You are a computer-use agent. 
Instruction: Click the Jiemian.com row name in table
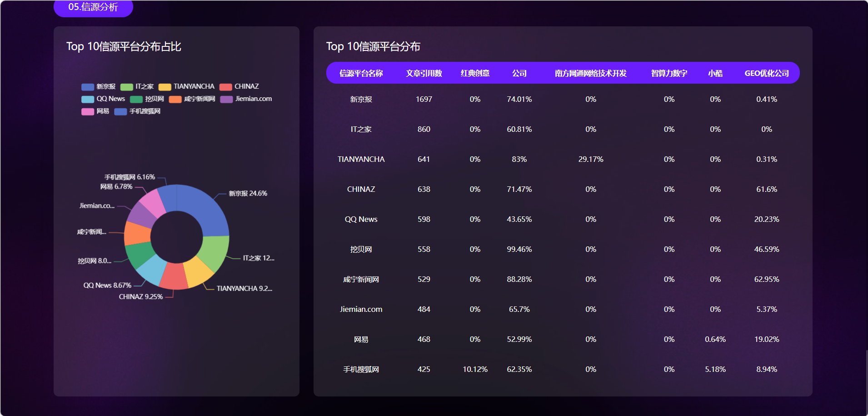tap(361, 309)
